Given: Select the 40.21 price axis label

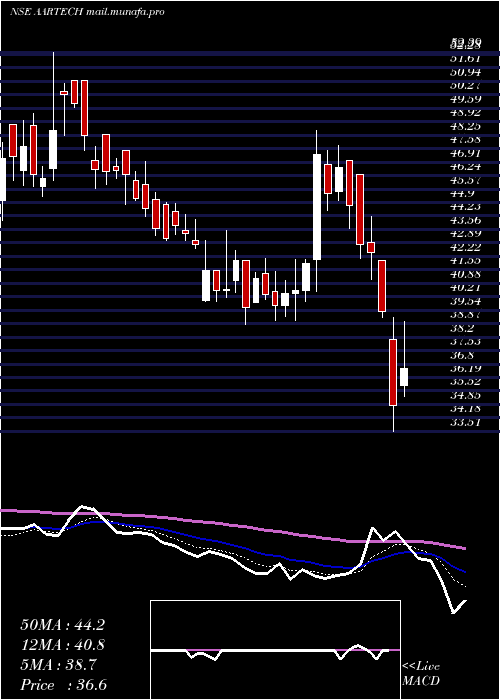Looking at the screenshot, I should click(466, 288).
